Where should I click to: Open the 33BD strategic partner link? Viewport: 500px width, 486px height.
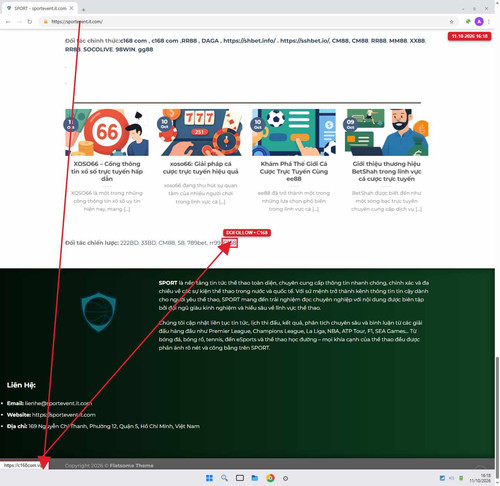tap(148, 243)
